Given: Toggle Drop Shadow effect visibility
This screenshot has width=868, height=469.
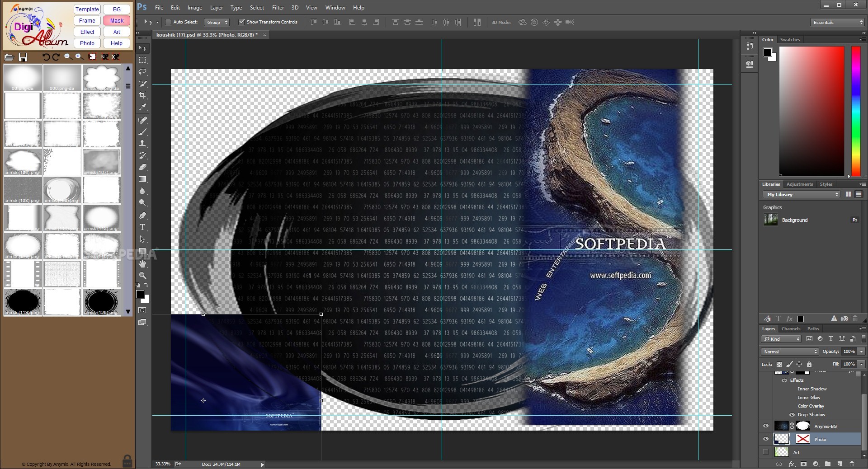Looking at the screenshot, I should click(x=792, y=415).
